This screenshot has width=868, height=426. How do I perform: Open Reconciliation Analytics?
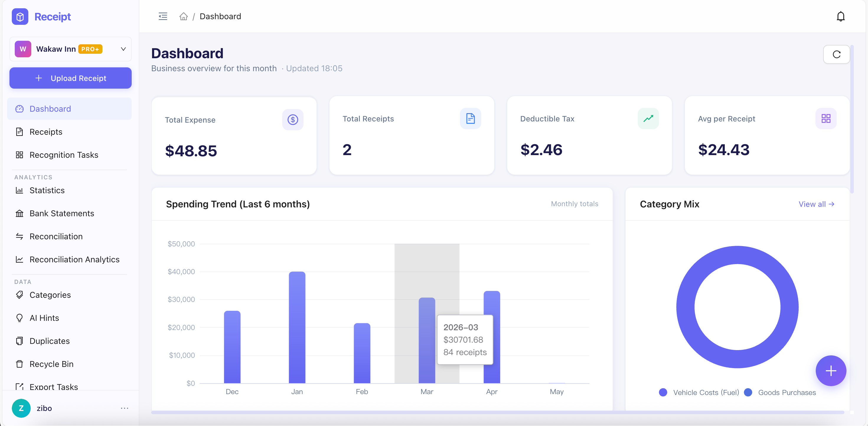pyautogui.click(x=69, y=259)
